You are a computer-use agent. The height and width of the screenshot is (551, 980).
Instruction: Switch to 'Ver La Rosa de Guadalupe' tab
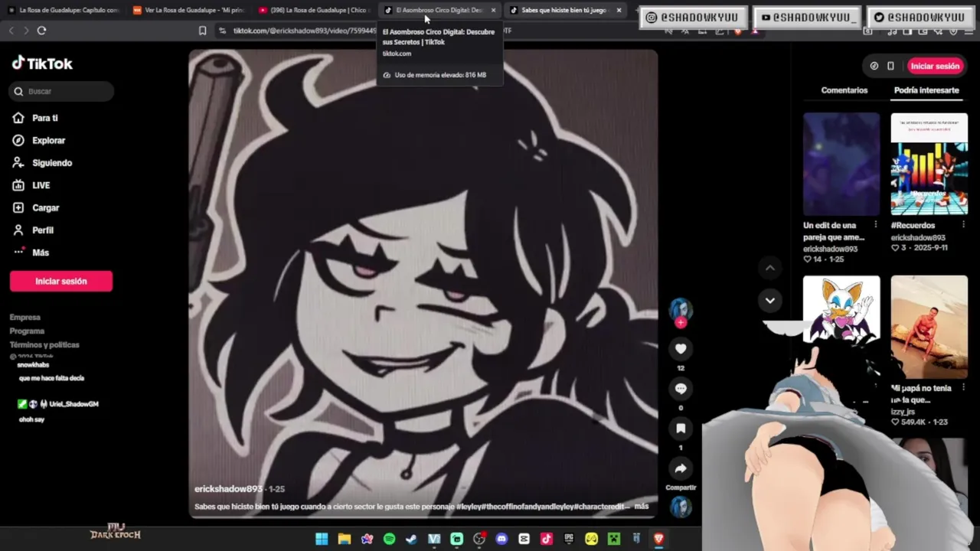pyautogui.click(x=188, y=10)
